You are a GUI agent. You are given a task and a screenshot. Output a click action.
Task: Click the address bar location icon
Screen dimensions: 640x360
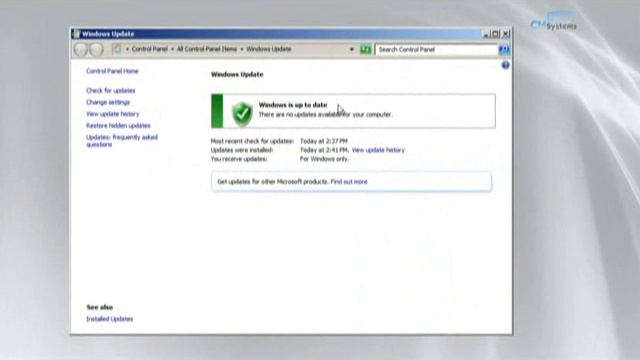[x=117, y=49]
